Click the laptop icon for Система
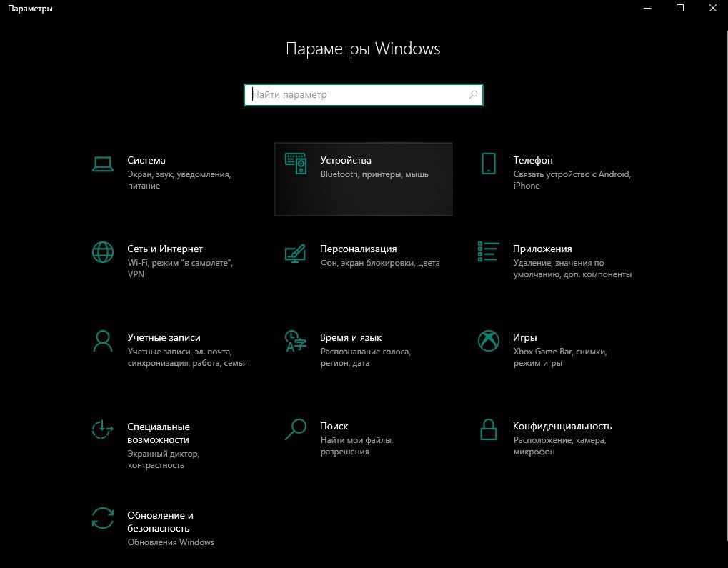This screenshot has width=728, height=568. 103,164
